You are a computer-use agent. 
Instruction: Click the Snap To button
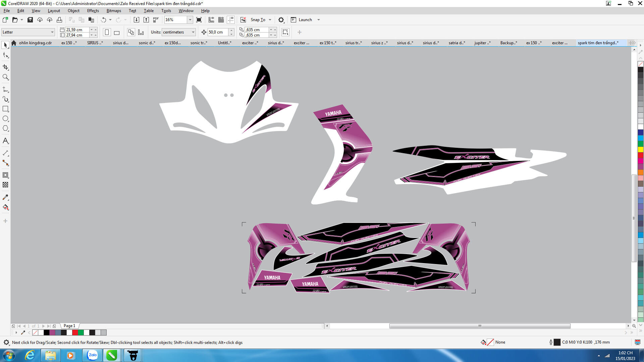[258, 20]
